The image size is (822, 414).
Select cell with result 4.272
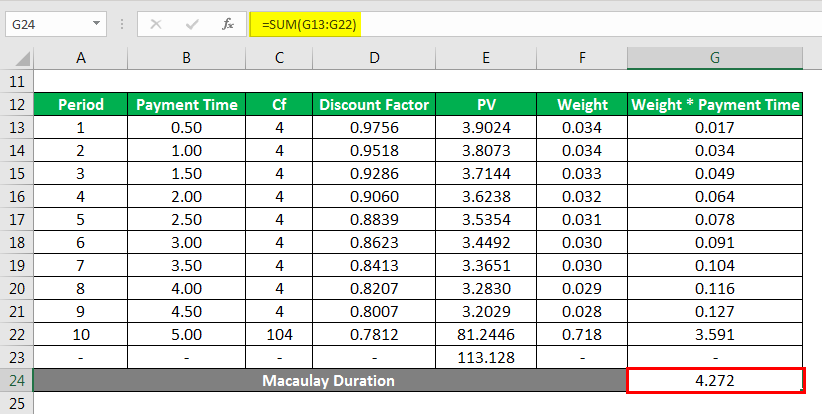coord(715,380)
